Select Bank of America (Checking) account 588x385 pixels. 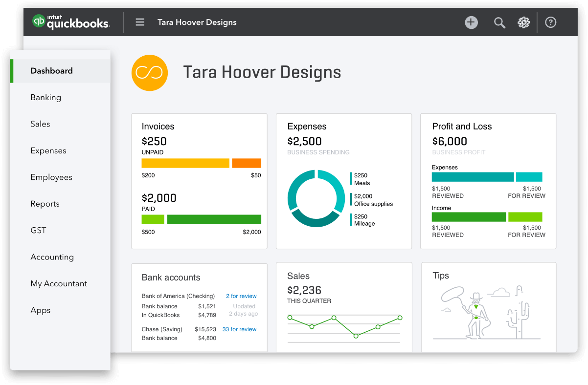coord(178,296)
